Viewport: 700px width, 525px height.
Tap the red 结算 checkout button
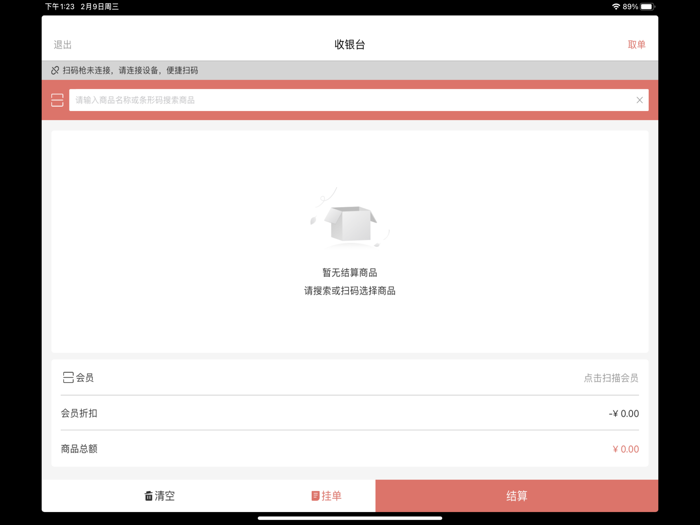coord(517,496)
